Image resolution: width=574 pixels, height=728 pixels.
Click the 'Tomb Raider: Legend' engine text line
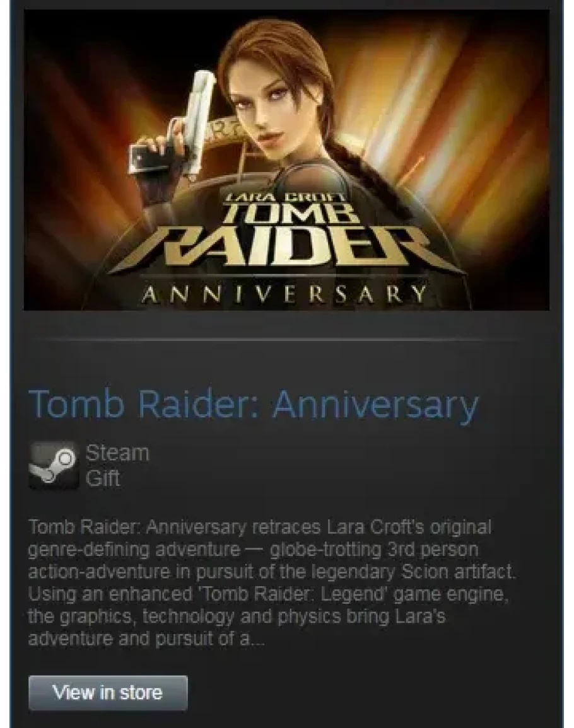click(268, 594)
